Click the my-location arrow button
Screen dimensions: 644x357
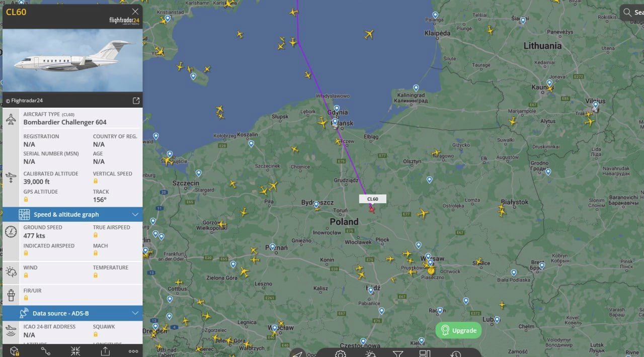pyautogui.click(x=298, y=353)
